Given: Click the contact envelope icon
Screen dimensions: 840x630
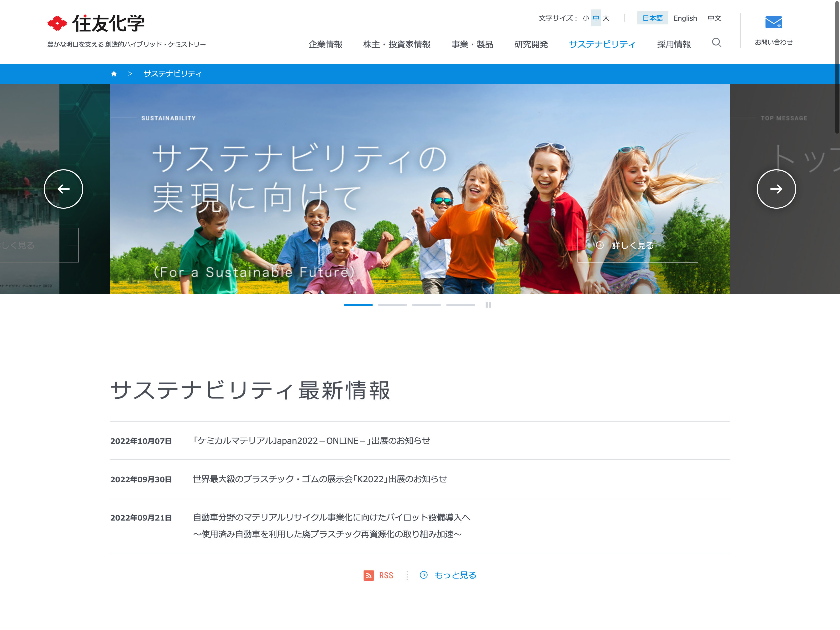Looking at the screenshot, I should (x=773, y=22).
